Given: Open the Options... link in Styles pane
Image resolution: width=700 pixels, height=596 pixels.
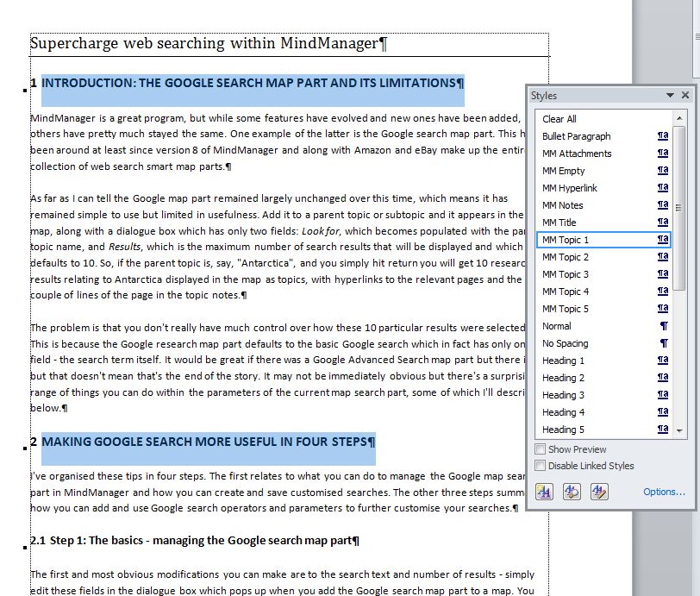Looking at the screenshot, I should tap(664, 492).
